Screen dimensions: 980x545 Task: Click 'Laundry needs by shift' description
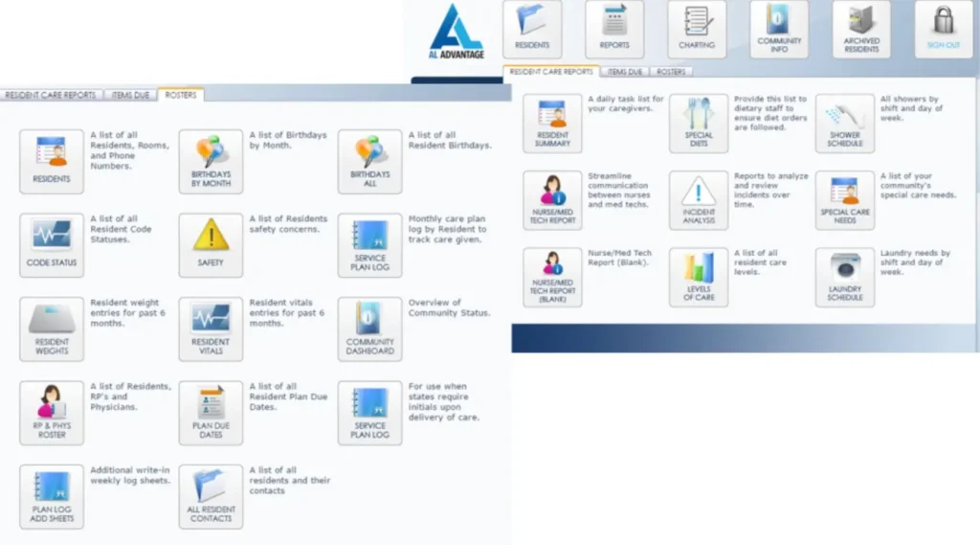tap(915, 262)
